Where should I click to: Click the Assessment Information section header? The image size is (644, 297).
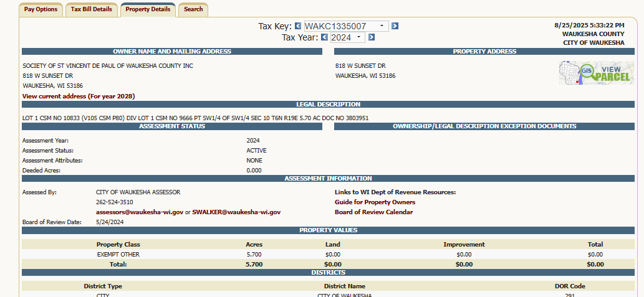coord(328,179)
